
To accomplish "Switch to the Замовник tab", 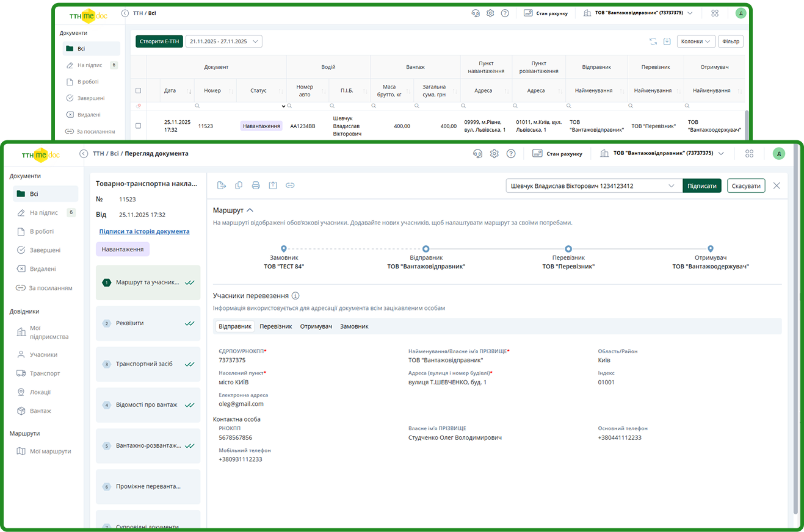I will pos(354,326).
